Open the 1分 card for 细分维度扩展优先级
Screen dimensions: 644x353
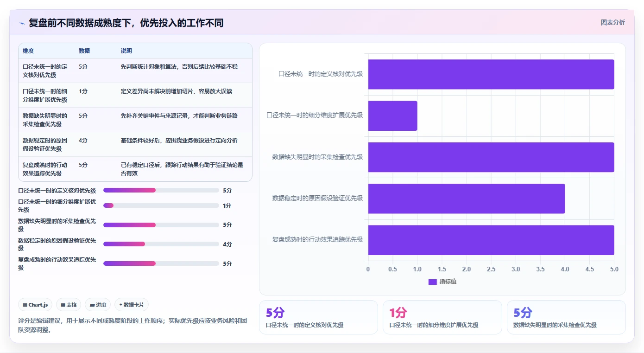[442, 317]
